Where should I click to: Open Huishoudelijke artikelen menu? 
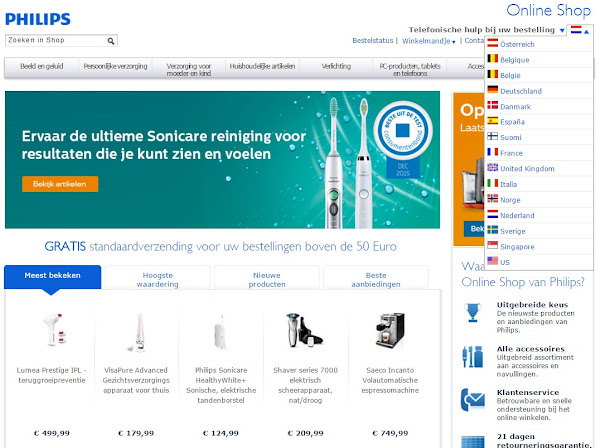[x=262, y=68]
